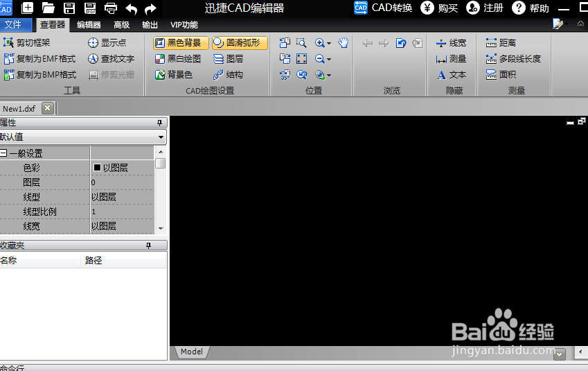Close the New1.dxf document tab

coord(48,108)
